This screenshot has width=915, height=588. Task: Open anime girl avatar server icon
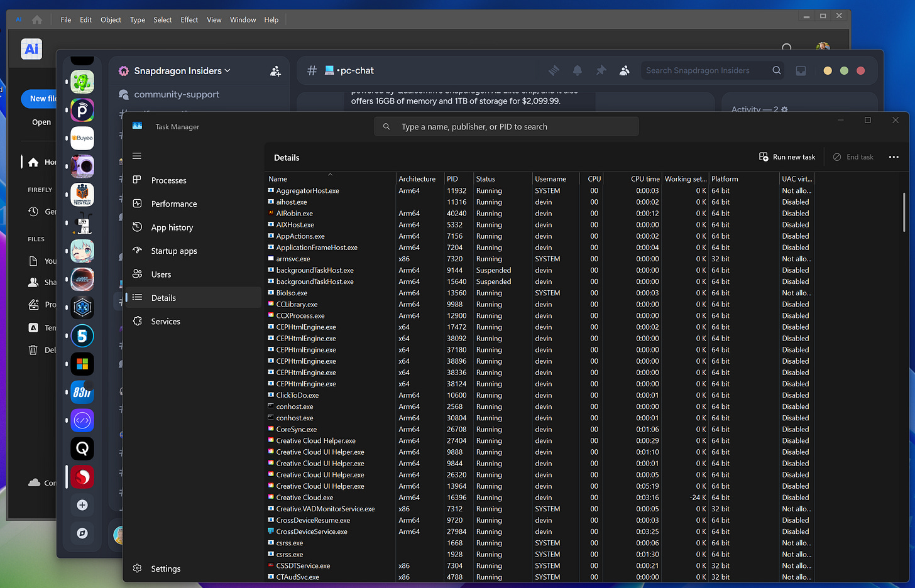(82, 251)
